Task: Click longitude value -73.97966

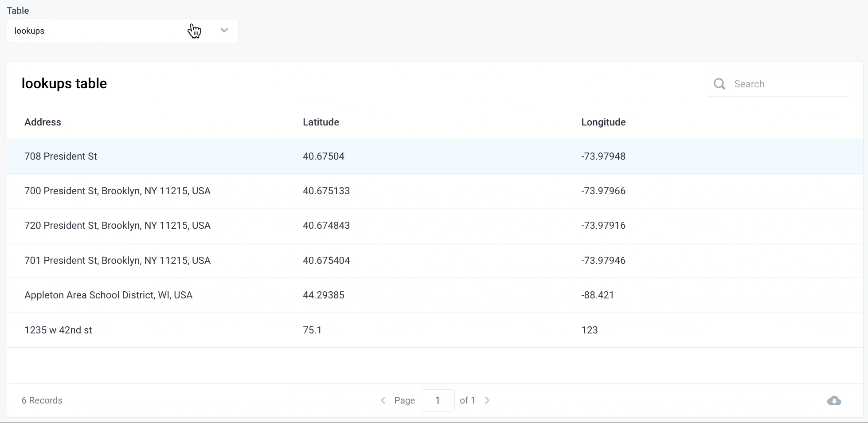Action: coord(603,191)
